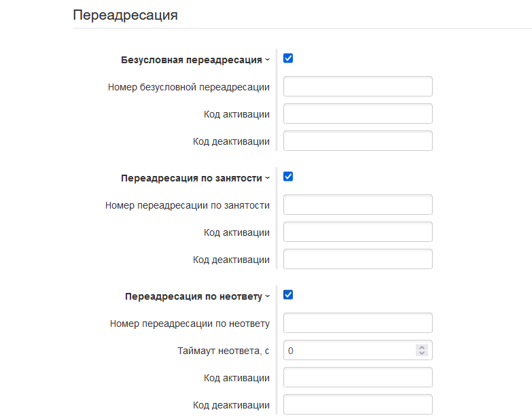Focus Код деактивации field under Безусловная переадресация

click(x=357, y=141)
